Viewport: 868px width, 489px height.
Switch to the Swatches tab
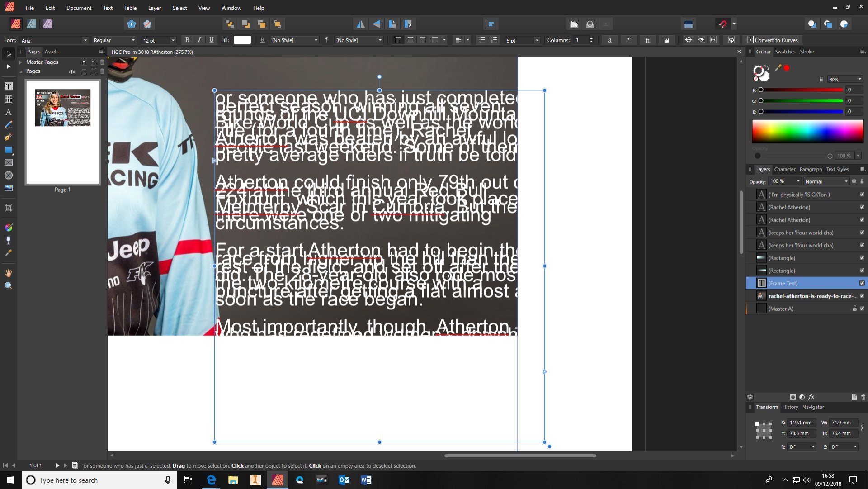[785, 52]
